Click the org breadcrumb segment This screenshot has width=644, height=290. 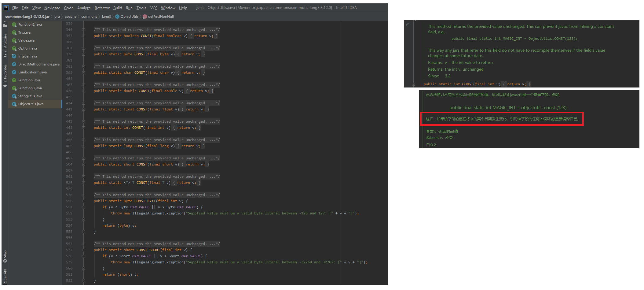pos(57,17)
